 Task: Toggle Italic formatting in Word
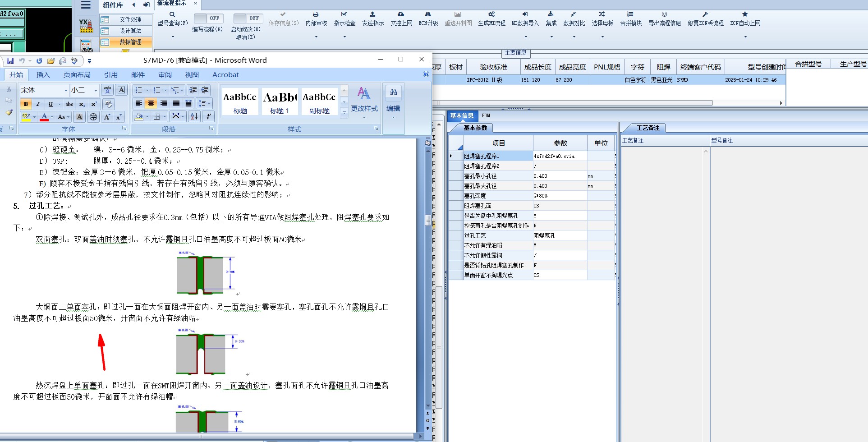click(38, 104)
